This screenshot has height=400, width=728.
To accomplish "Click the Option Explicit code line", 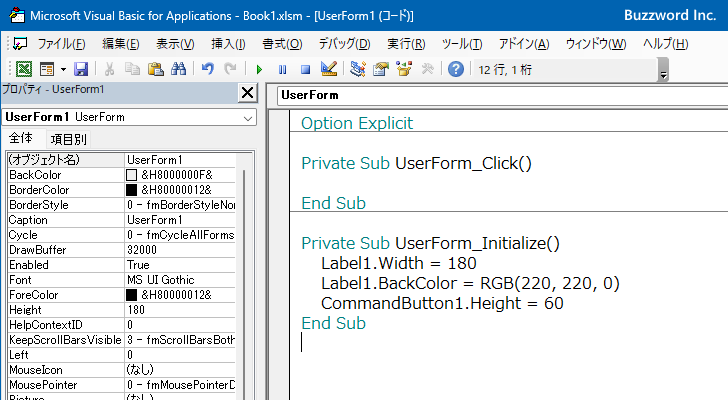I will pos(357,123).
